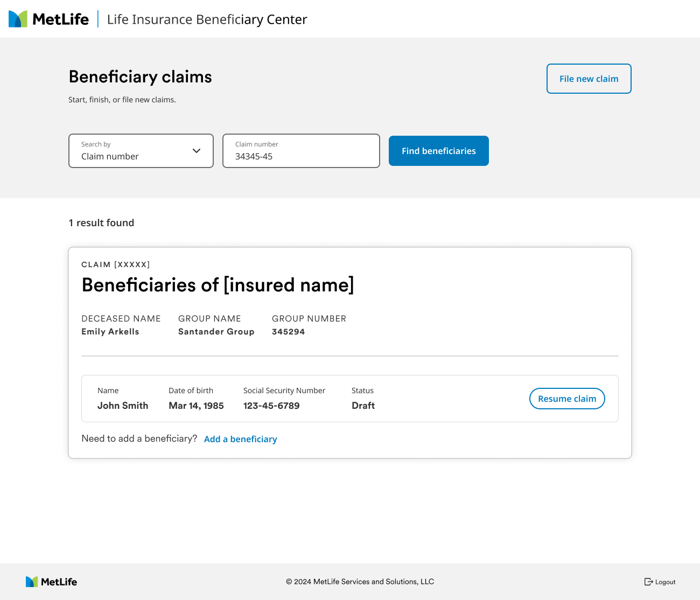The height and width of the screenshot is (600, 700).
Task: Click the logout icon in the footer
Action: (x=649, y=582)
